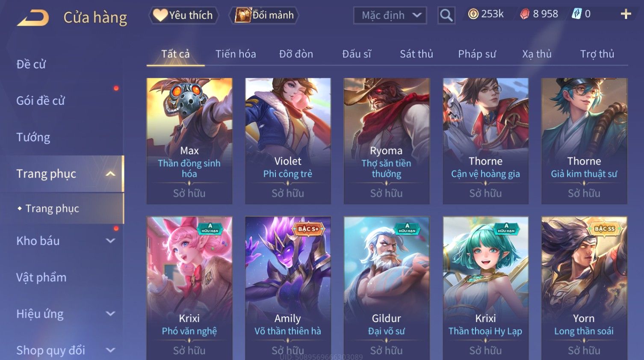The height and width of the screenshot is (360, 644).
Task: Click the plus icon to add currency
Action: pos(626,14)
